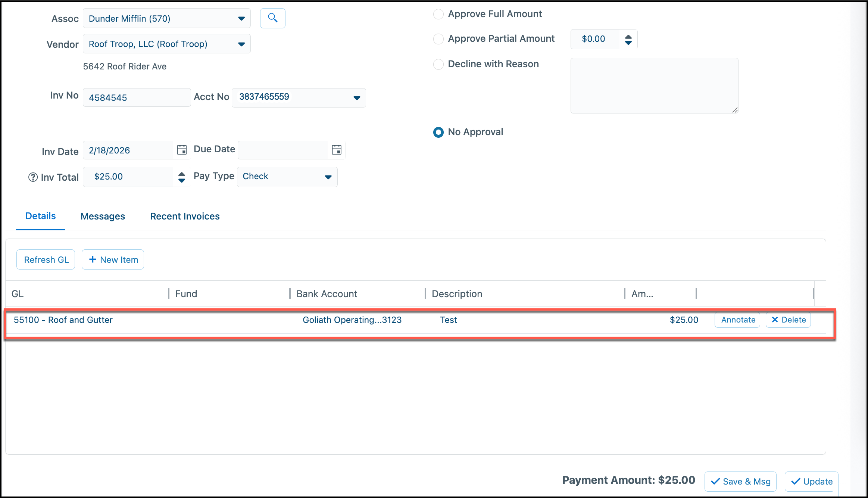Add a New Item to the invoice

point(113,259)
